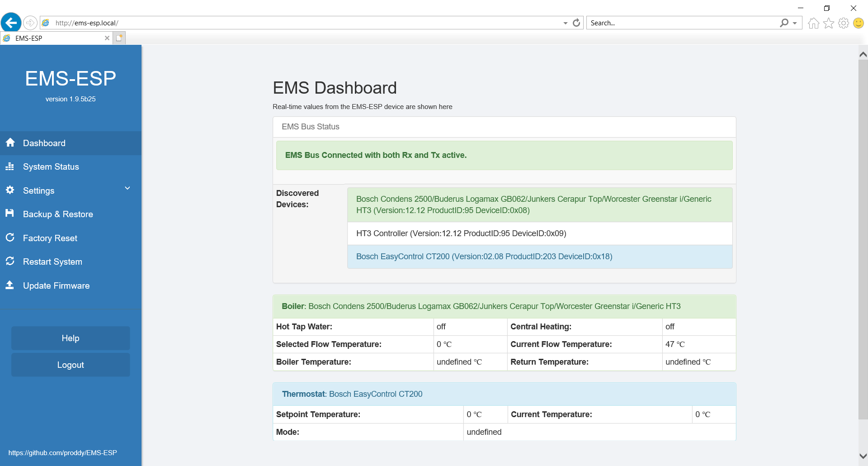868x466 pixels.
Task: Click the browser back arrow button
Action: click(11, 23)
